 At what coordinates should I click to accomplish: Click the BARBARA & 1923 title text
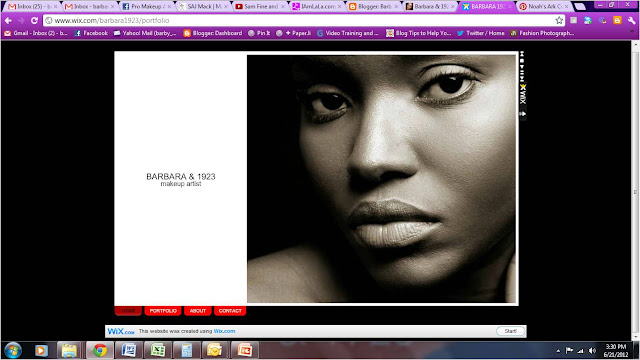click(x=181, y=176)
